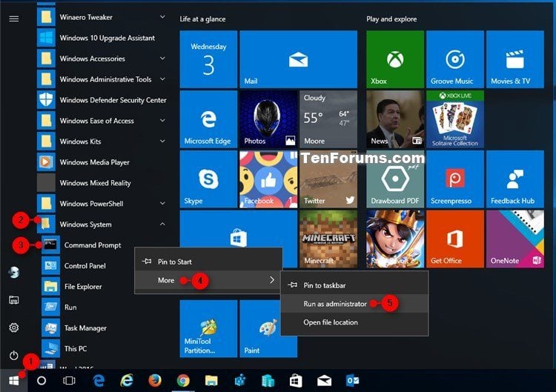Open the News tile
Screen dimensions: 556x392
pyautogui.click(x=394, y=119)
